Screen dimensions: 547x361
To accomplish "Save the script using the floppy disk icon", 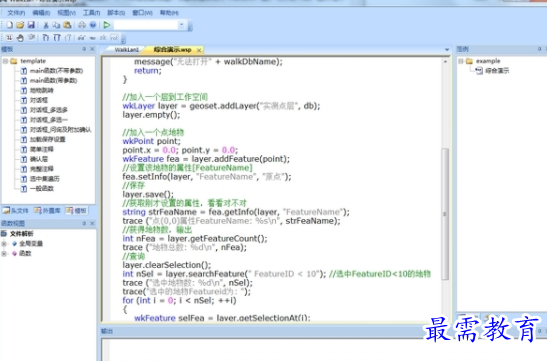I will click(x=31, y=25).
